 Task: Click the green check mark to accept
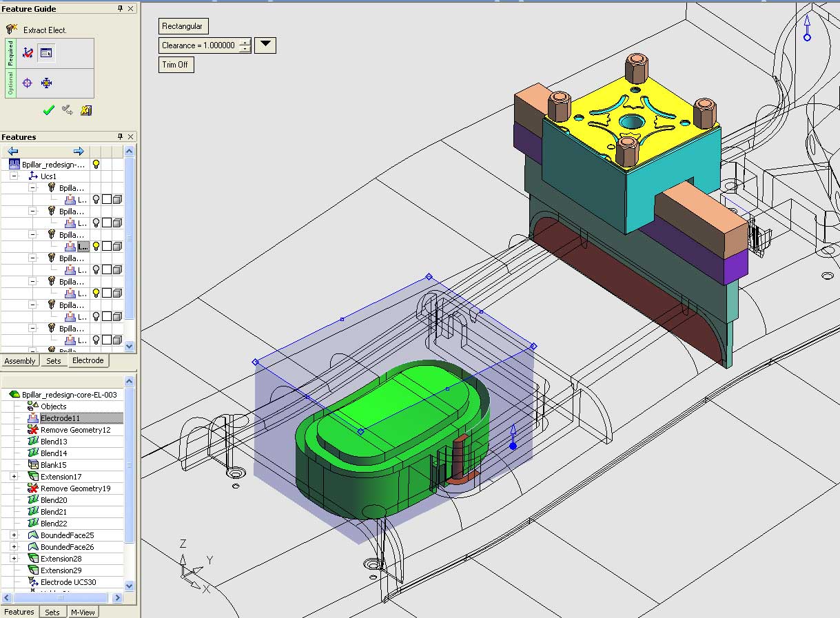pos(48,110)
